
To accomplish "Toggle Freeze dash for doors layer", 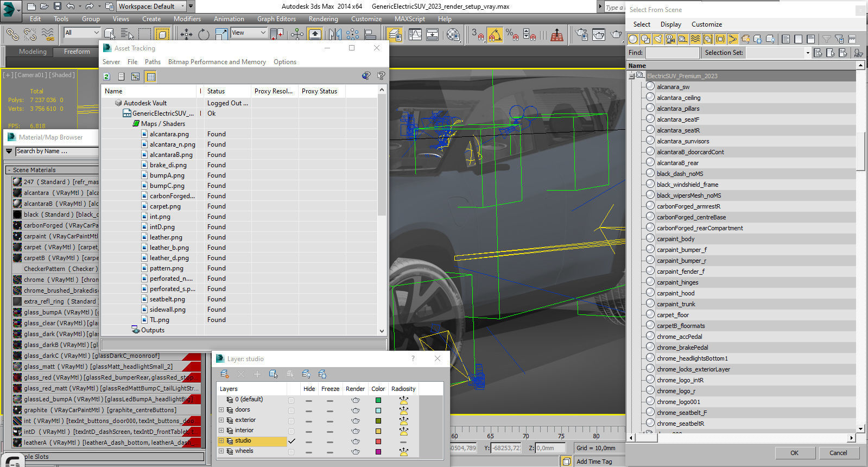I will point(330,411).
